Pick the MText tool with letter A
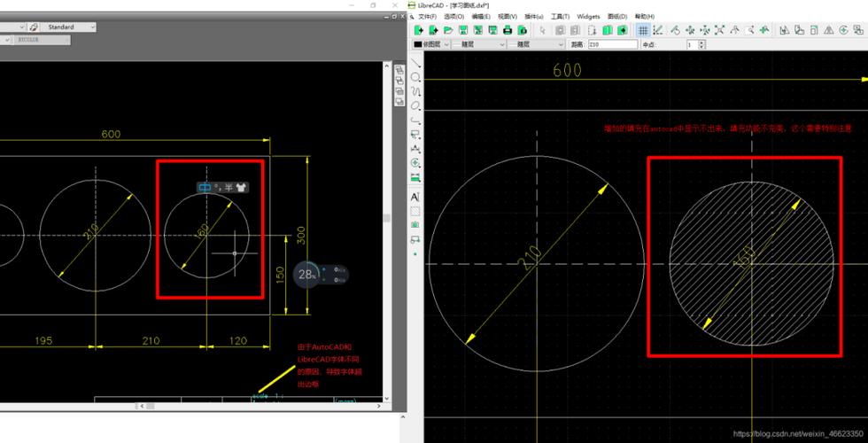868x443 pixels. tap(415, 197)
